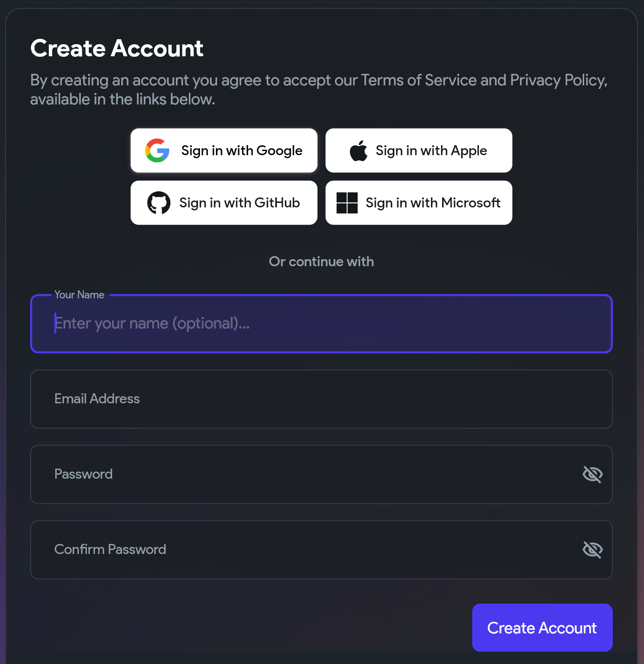Click the Your Name floating label
This screenshot has width=644, height=664.
pos(79,295)
